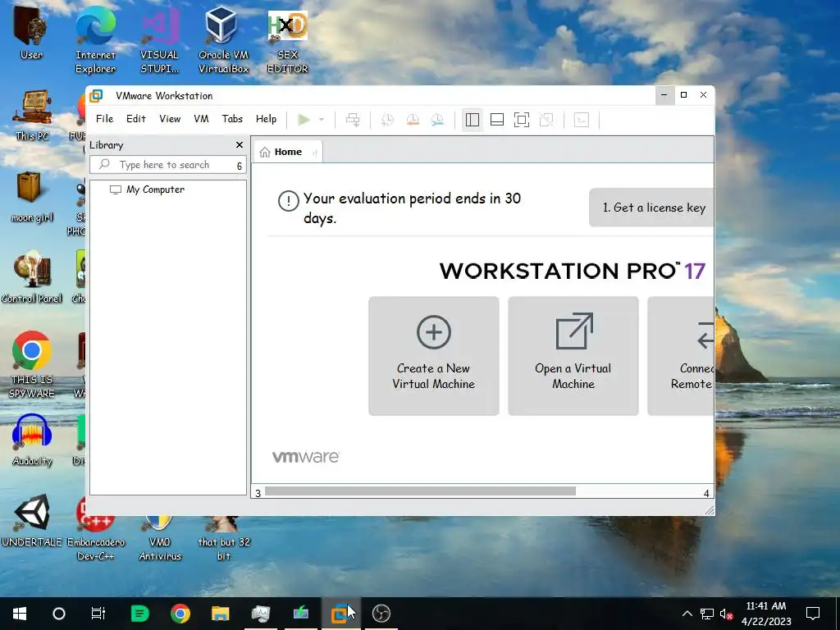Toggle the thumbnail bar view icon

pos(496,120)
